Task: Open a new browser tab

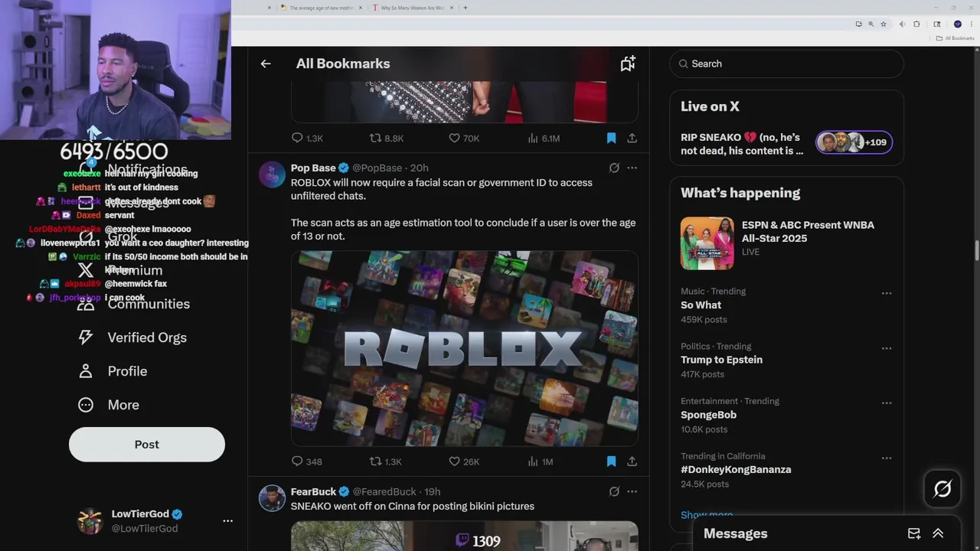Action: coord(465,8)
